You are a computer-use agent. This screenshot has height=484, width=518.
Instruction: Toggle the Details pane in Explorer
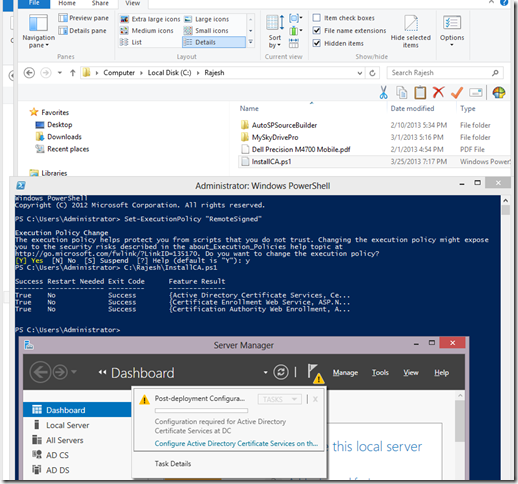coord(82,31)
